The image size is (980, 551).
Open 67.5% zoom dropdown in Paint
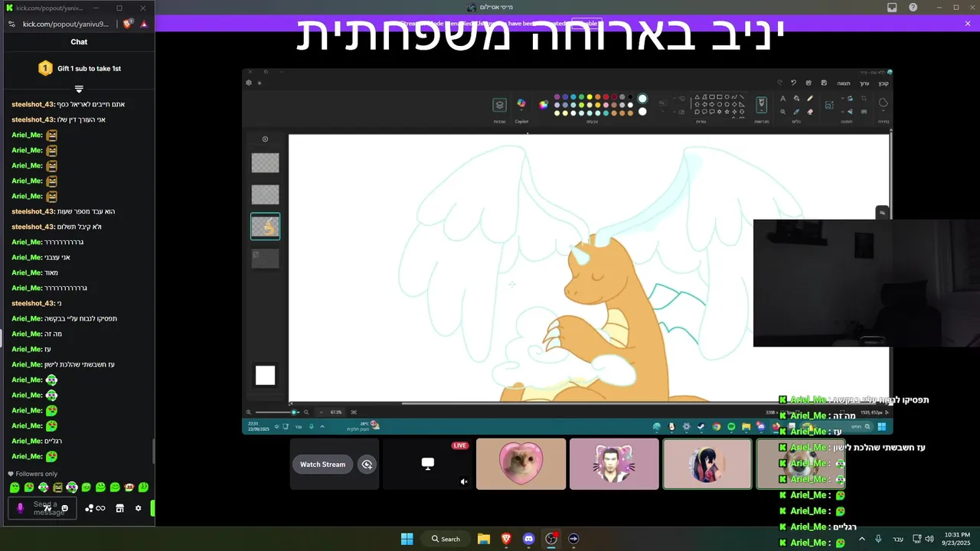(x=321, y=412)
